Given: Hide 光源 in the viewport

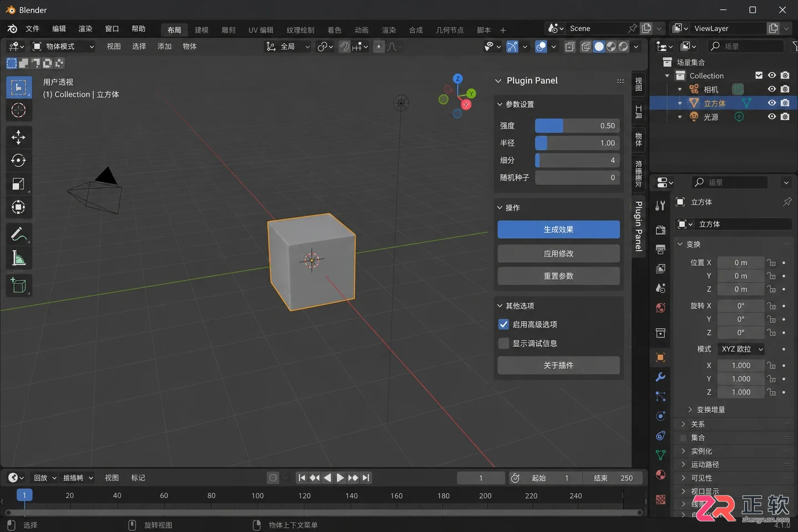Looking at the screenshot, I should 771,117.
